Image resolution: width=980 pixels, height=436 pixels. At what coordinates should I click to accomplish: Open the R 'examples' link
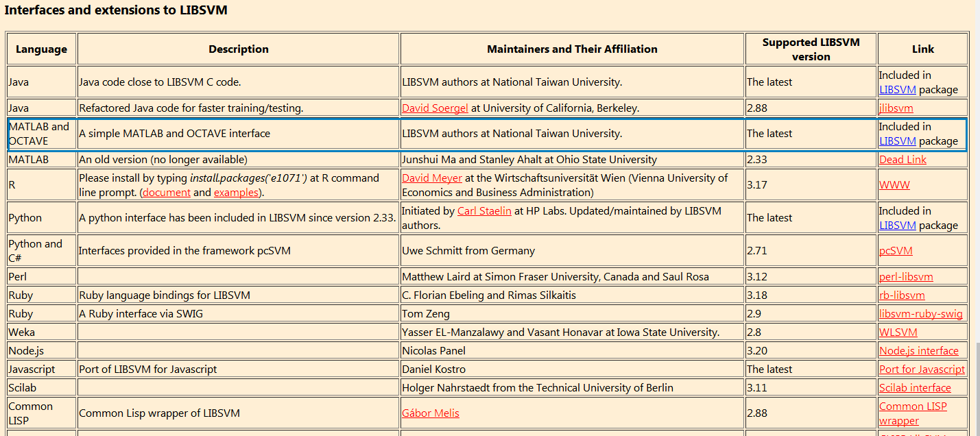pos(236,192)
